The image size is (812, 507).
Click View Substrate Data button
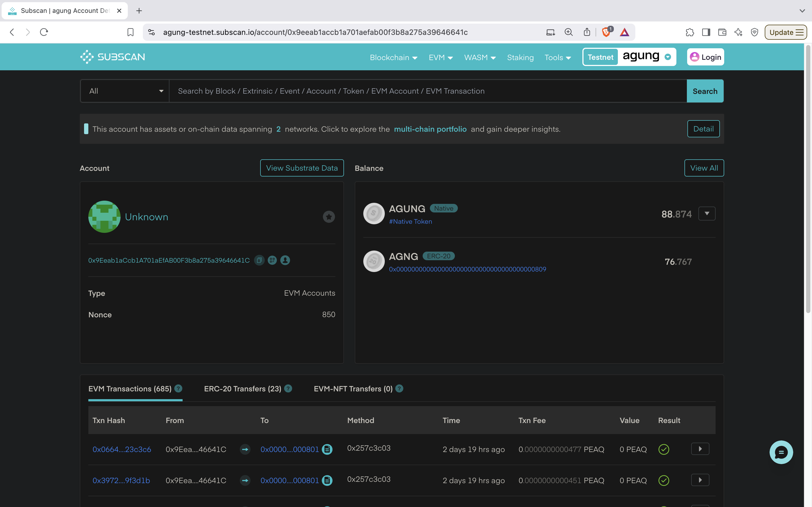click(x=302, y=168)
